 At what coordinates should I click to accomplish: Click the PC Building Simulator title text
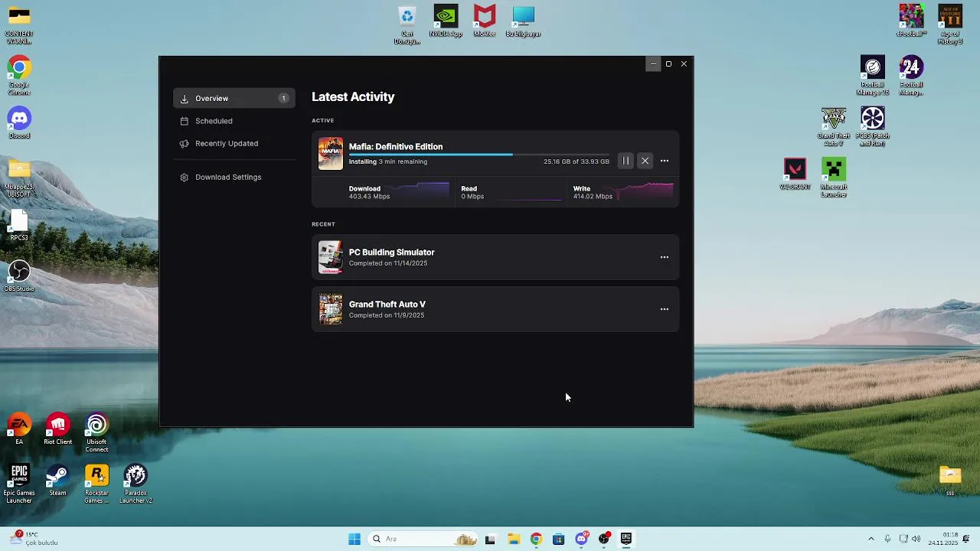tap(391, 252)
